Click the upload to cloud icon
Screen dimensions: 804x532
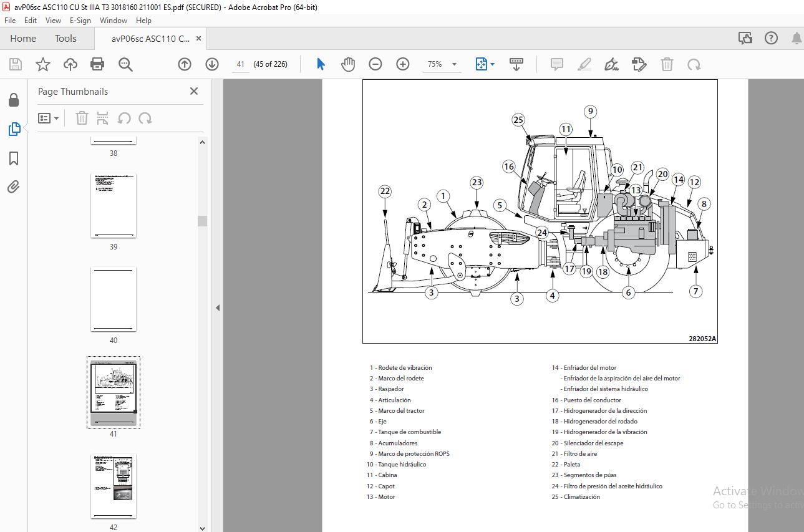70,64
